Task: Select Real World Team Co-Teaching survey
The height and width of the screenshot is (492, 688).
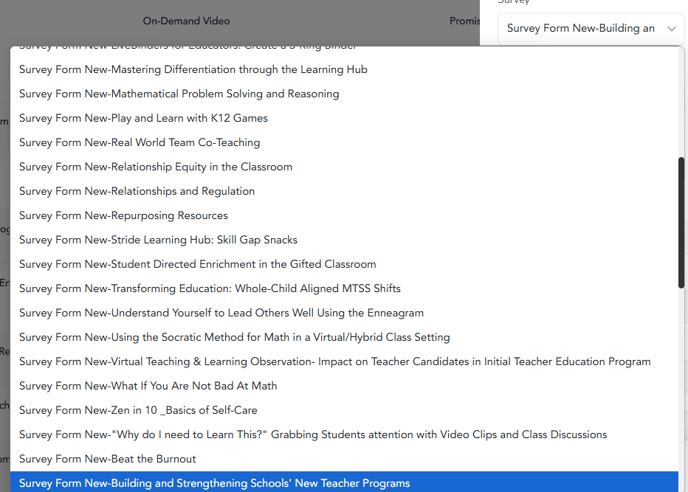Action: coord(344,143)
